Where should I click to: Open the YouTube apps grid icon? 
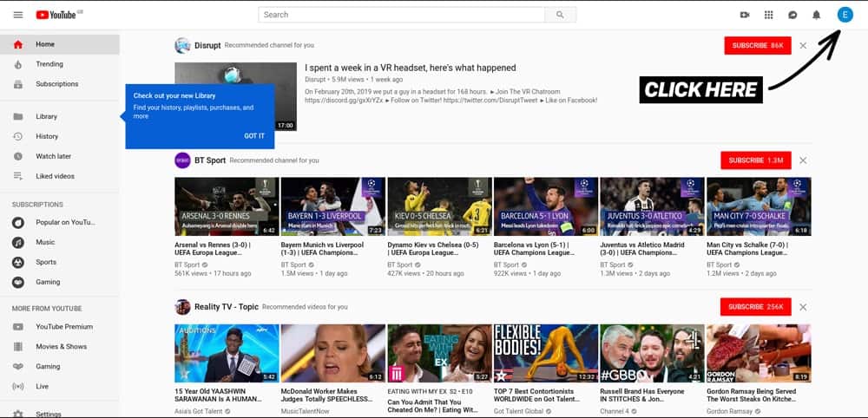click(x=768, y=15)
